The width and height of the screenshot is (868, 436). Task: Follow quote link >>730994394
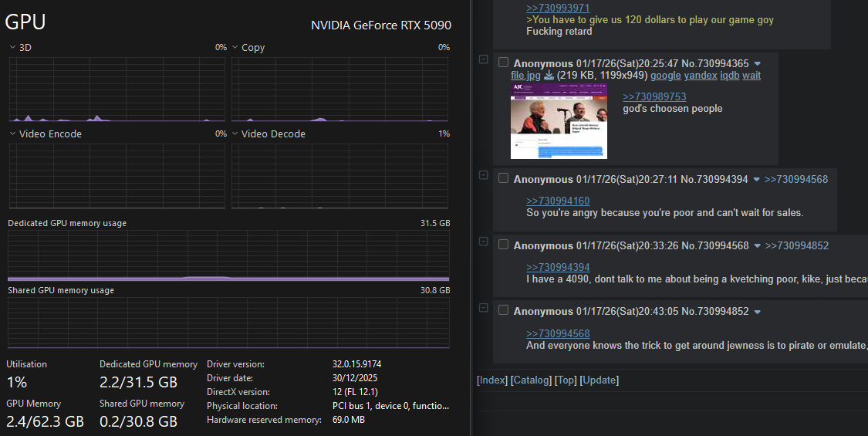(x=558, y=267)
